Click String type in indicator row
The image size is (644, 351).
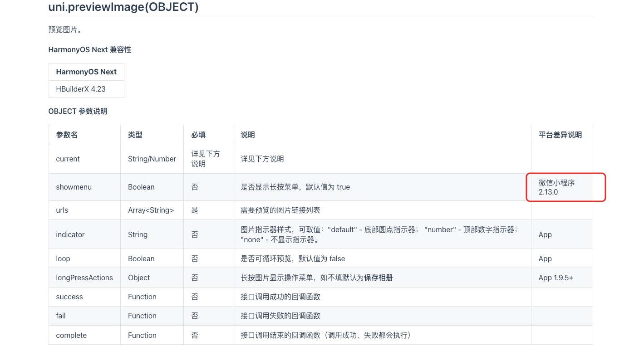click(x=138, y=234)
